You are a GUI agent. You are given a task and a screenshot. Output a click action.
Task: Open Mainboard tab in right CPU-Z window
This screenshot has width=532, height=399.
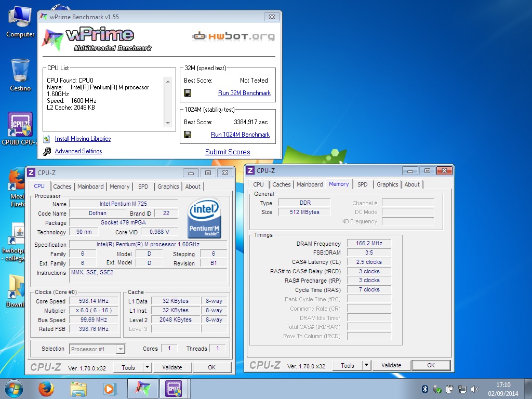pos(310,184)
